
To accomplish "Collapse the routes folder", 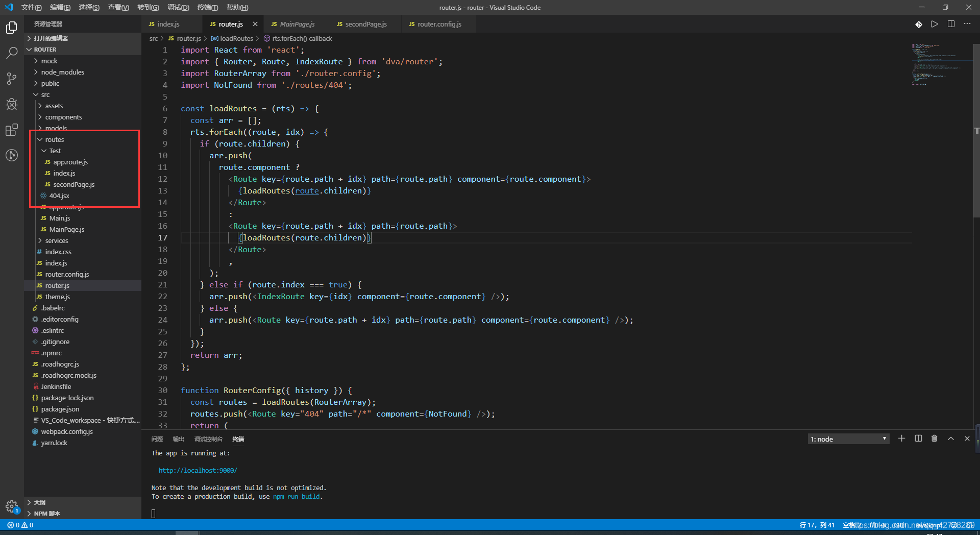I will click(84, 139).
